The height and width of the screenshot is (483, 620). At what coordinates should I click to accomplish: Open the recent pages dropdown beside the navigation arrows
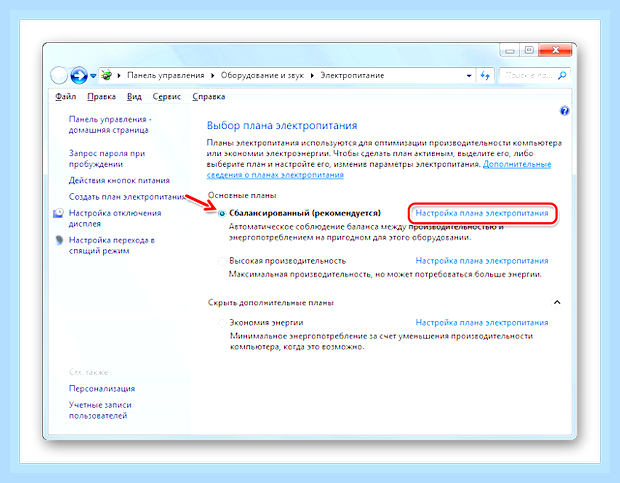point(93,75)
